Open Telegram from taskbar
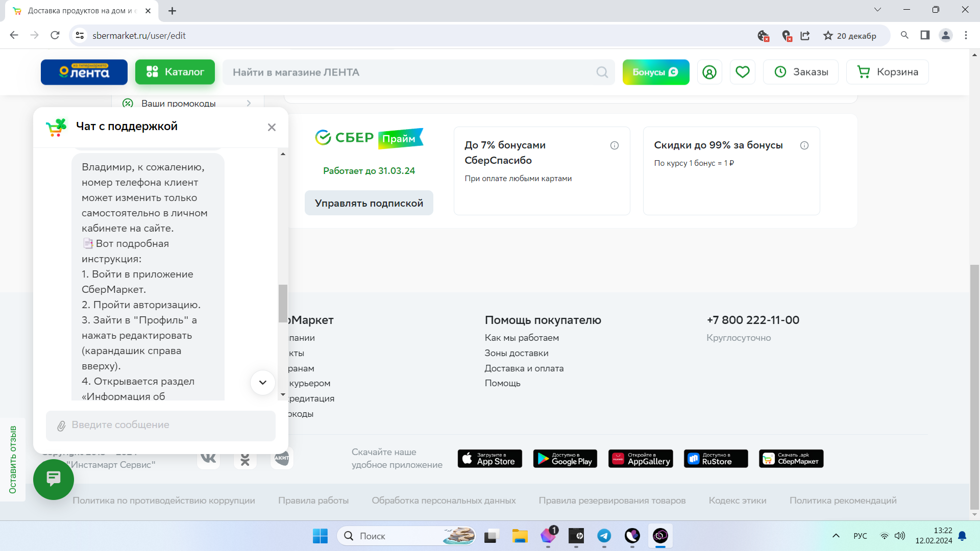Image resolution: width=980 pixels, height=551 pixels. click(604, 536)
